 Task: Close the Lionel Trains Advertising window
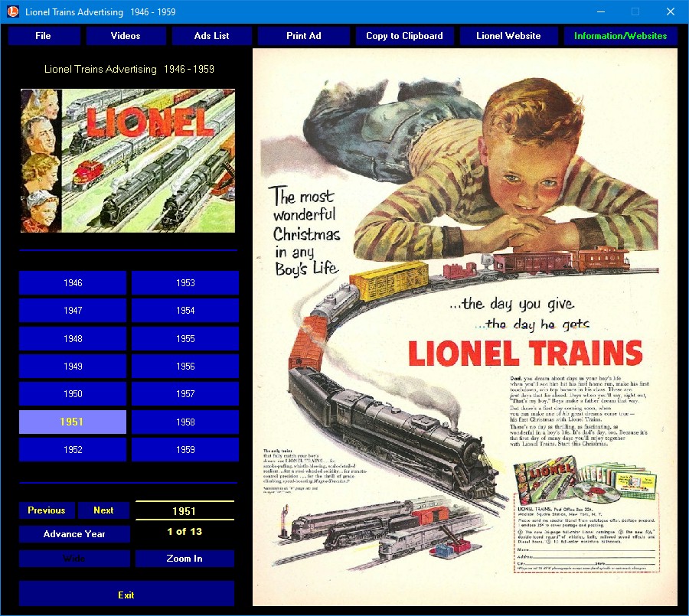[x=670, y=12]
